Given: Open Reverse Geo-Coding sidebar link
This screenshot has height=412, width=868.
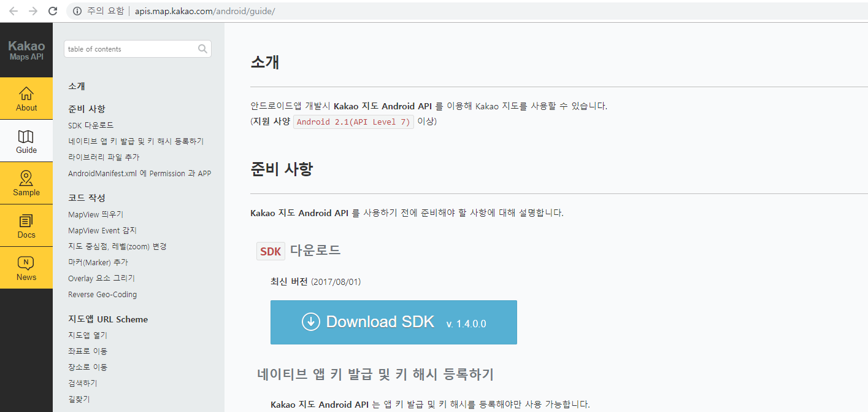Looking at the screenshot, I should (x=102, y=295).
